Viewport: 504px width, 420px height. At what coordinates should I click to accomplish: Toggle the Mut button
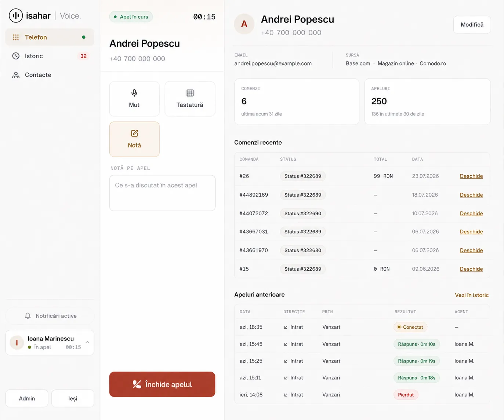click(x=134, y=99)
